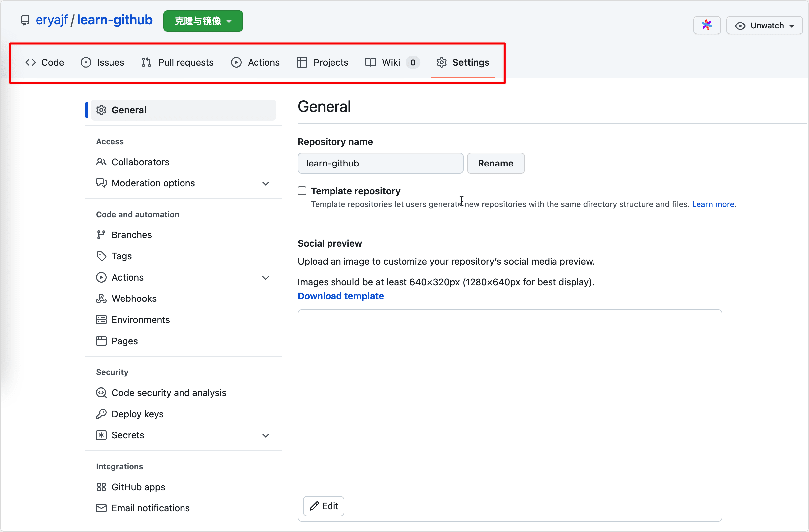
Task: Open the Wiki tab
Action: point(392,62)
